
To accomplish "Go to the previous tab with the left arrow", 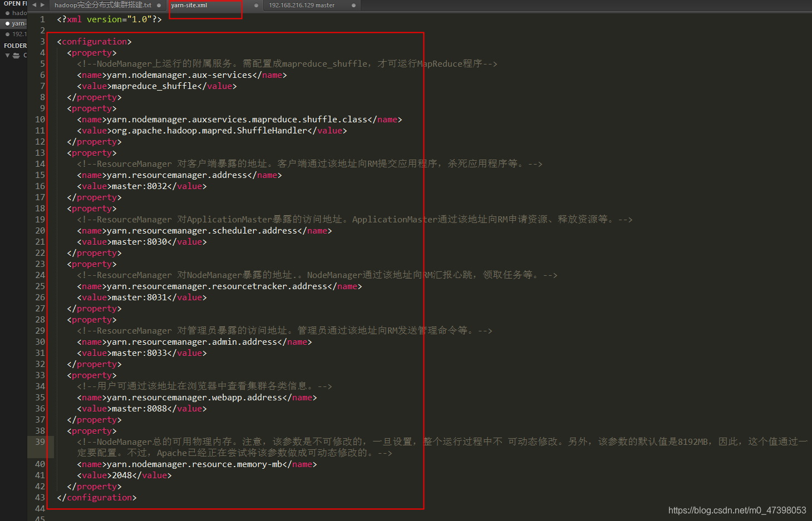I will pyautogui.click(x=34, y=5).
